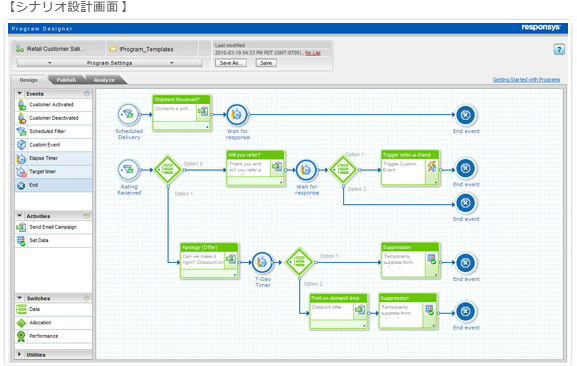
Task: Select the Customer Activated event icon
Action: (x=21, y=105)
